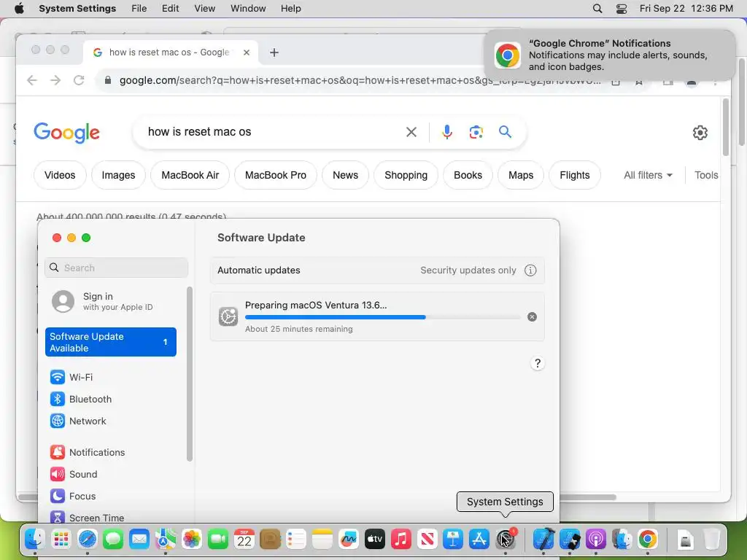Launch Photos from the Dock
This screenshot has height=560, width=747.
(x=192, y=540)
